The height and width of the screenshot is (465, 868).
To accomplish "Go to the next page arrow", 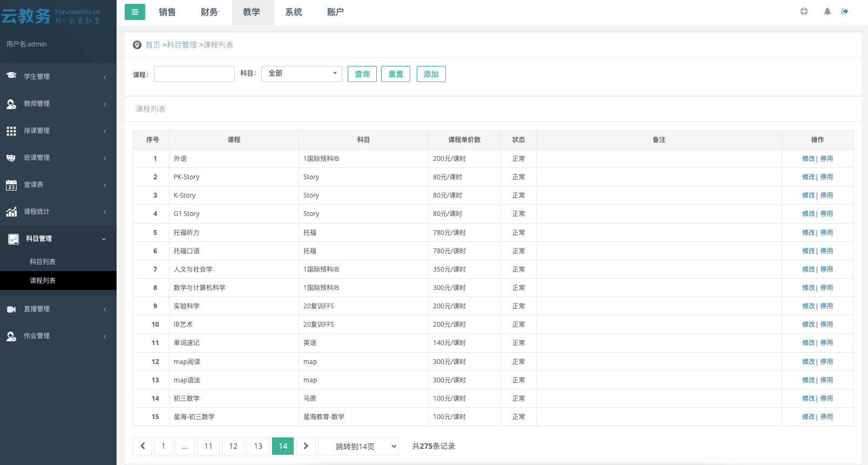I will [306, 446].
